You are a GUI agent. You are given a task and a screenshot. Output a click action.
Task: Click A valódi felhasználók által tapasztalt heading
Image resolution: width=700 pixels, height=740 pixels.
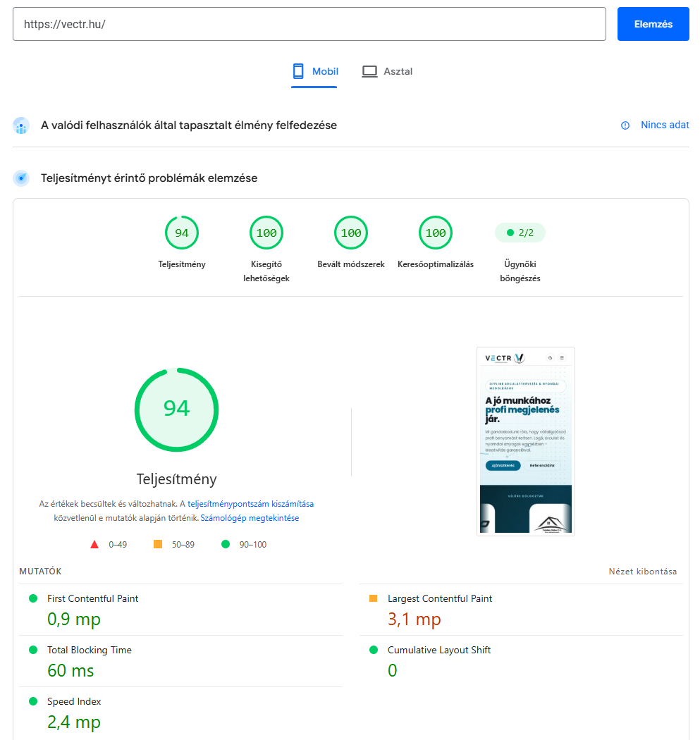point(189,125)
